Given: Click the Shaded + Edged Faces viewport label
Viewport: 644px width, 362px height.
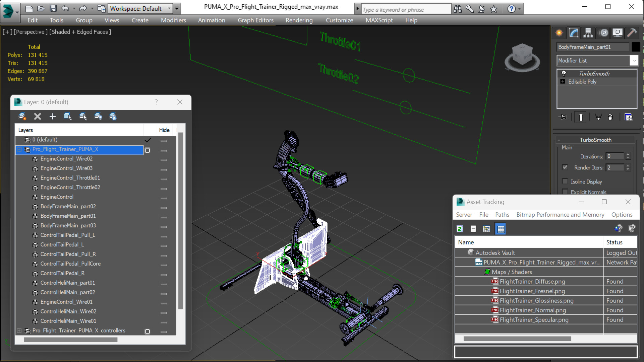Looking at the screenshot, I should click(80, 32).
